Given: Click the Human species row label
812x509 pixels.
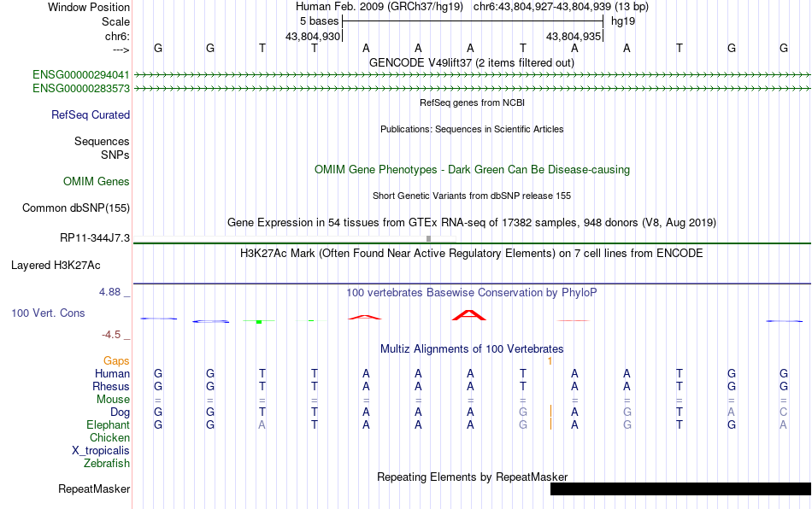Looking at the screenshot, I should (x=112, y=373).
